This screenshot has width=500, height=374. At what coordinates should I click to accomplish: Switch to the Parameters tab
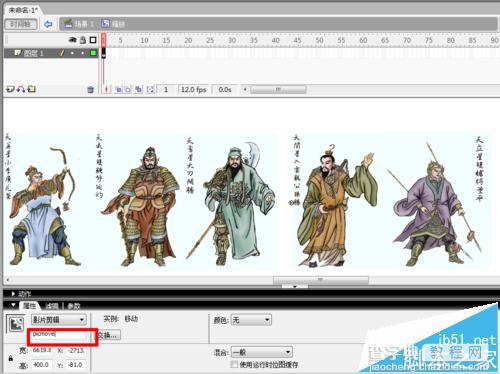(74, 306)
